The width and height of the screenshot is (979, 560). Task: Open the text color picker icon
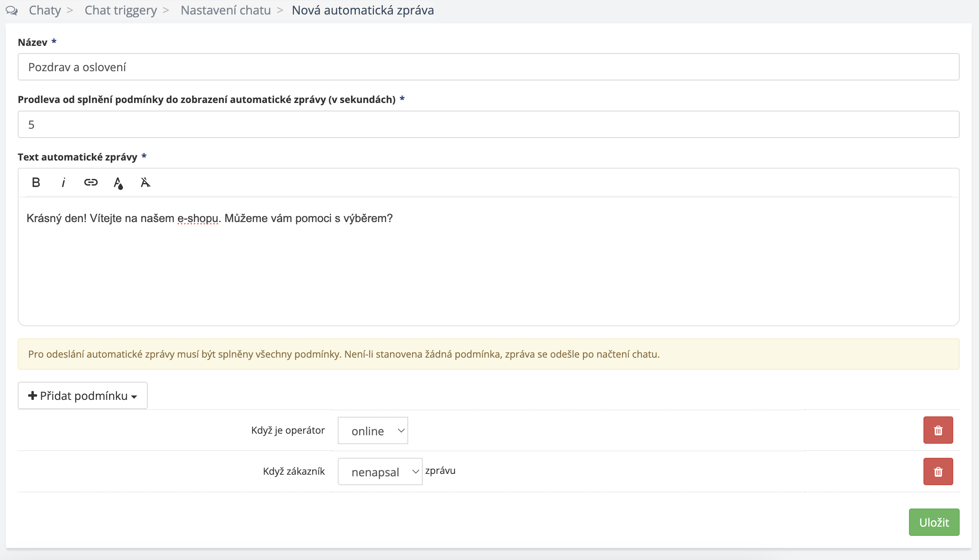coord(118,183)
